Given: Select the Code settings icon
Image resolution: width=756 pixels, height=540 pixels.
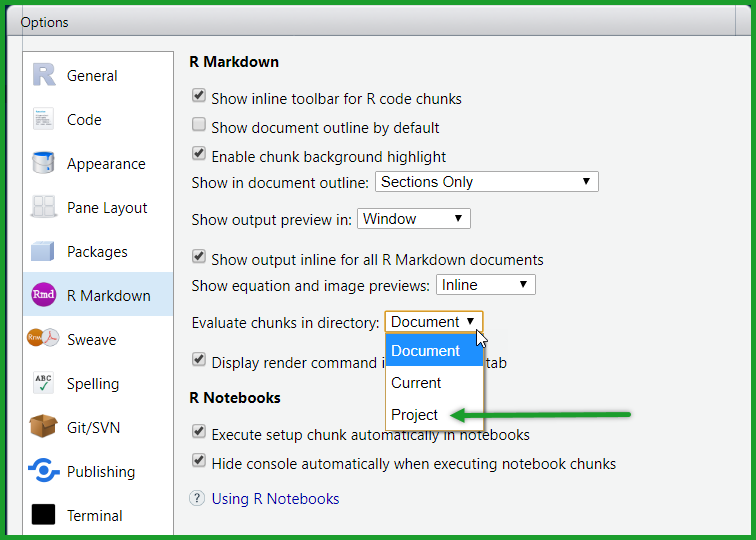Looking at the screenshot, I should [44, 120].
